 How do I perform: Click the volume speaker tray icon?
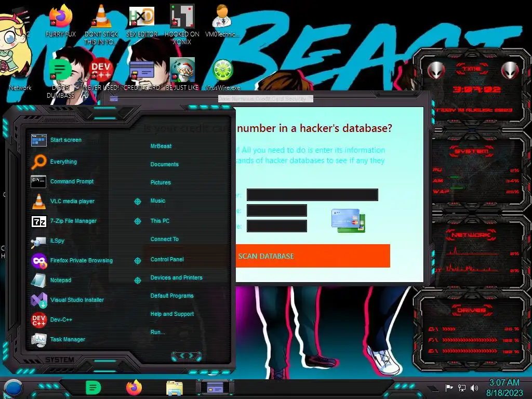coord(474,388)
